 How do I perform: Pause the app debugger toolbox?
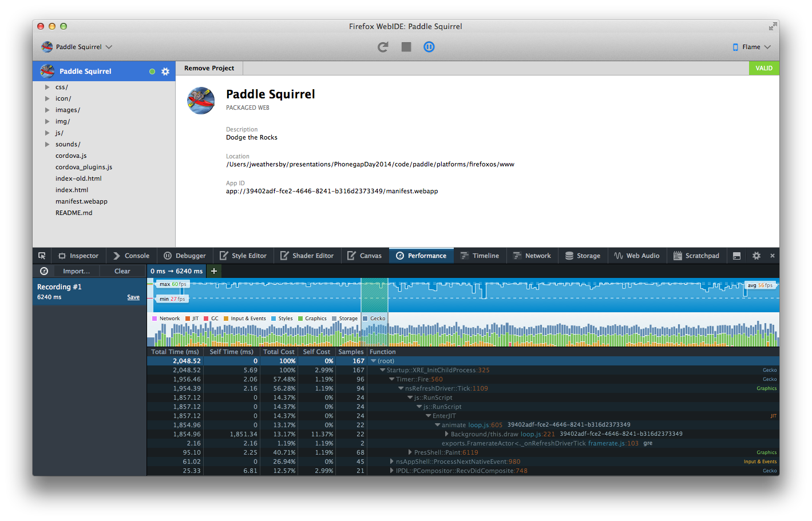click(x=429, y=47)
